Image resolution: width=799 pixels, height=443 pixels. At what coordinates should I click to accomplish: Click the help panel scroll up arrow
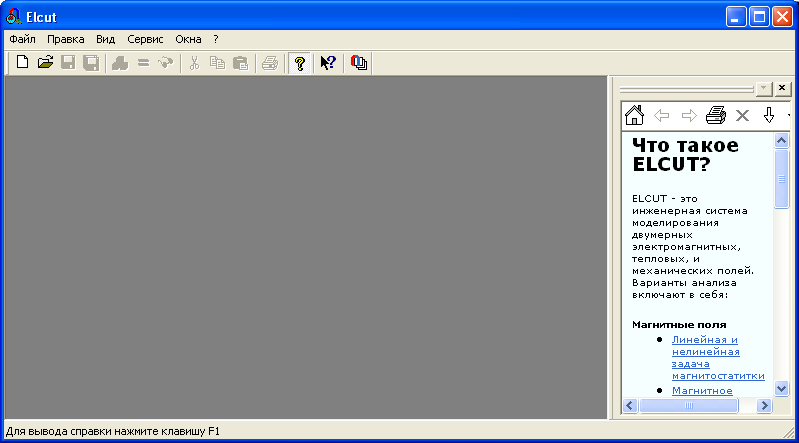(x=781, y=140)
